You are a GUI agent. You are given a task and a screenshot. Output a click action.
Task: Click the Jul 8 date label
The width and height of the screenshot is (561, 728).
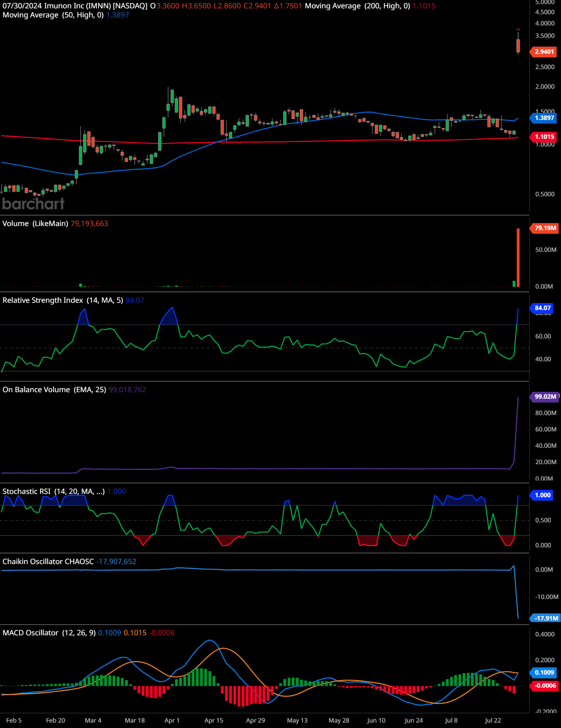451,720
